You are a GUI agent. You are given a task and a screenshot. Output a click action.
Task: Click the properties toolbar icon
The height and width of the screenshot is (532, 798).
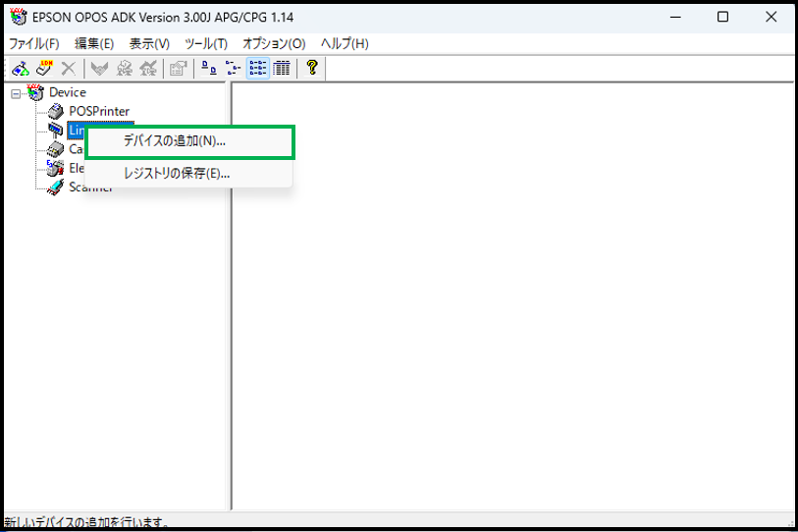(x=178, y=68)
